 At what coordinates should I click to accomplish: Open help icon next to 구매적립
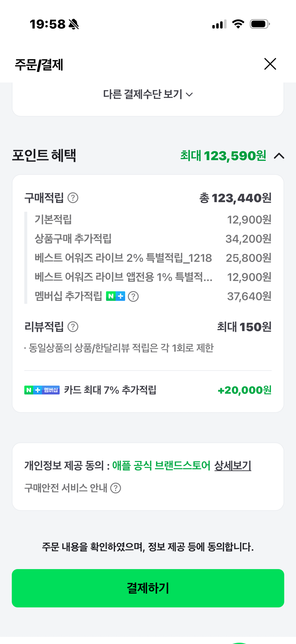pyautogui.click(x=73, y=198)
